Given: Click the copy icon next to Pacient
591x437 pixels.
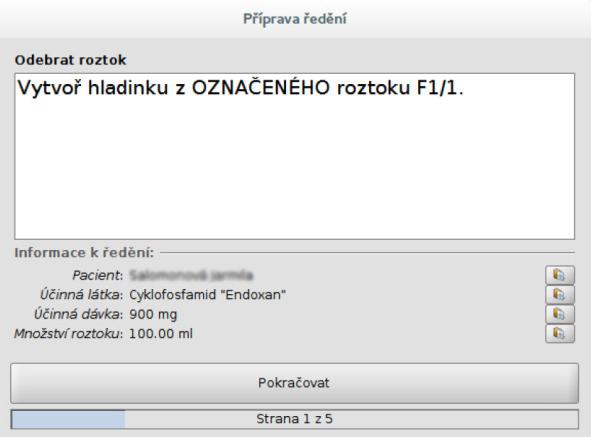Looking at the screenshot, I should (x=560, y=275).
